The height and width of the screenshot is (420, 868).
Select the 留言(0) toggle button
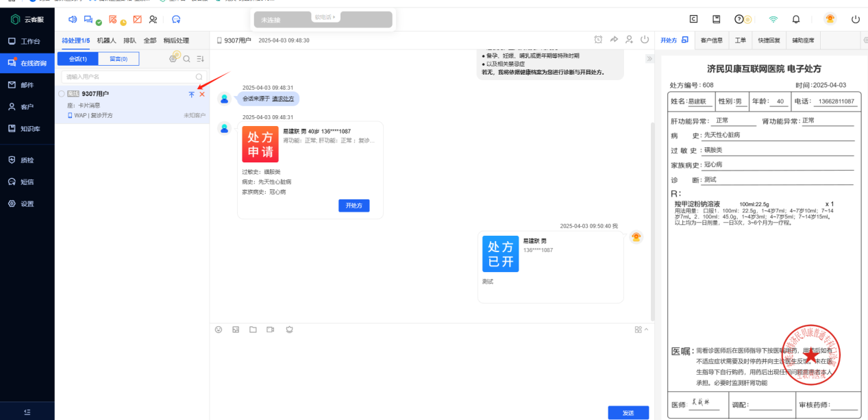coord(119,59)
